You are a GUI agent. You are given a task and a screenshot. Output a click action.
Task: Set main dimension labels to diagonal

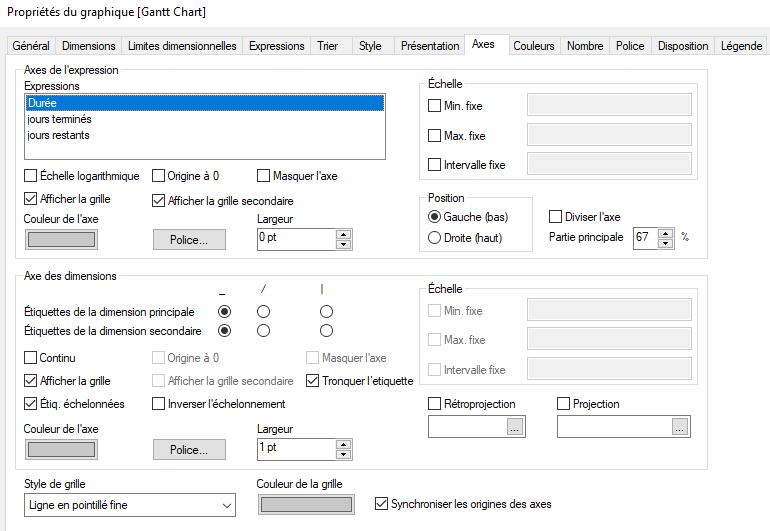click(x=263, y=311)
